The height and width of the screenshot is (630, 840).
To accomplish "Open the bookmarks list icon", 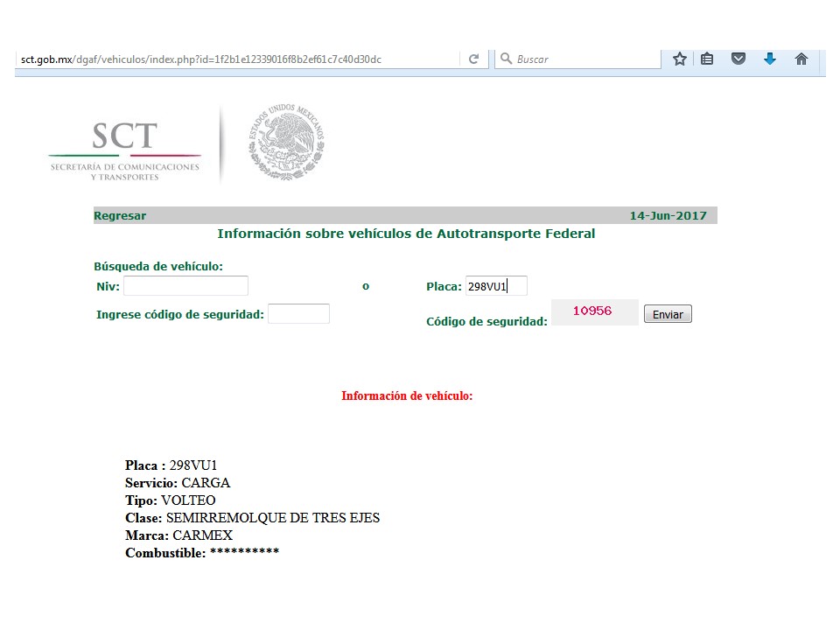I will click(707, 59).
